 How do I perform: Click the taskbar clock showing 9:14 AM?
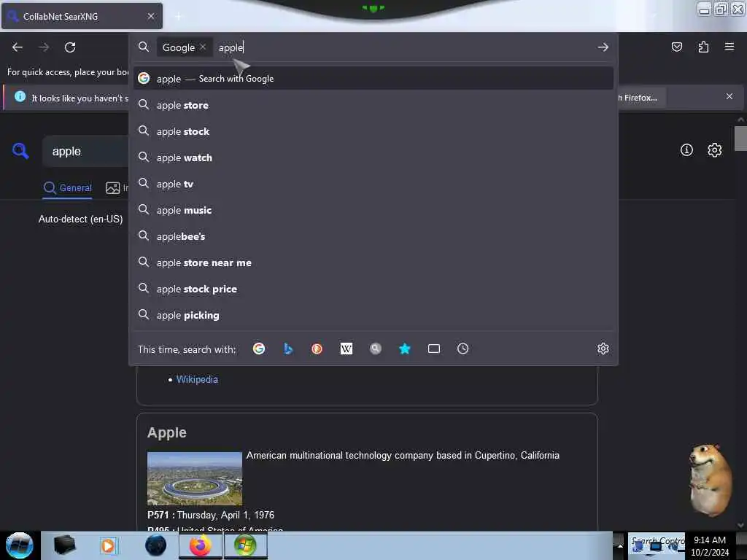(709, 545)
